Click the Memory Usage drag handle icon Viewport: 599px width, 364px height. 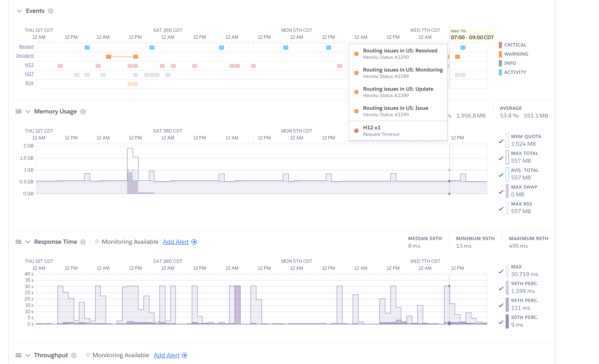pyautogui.click(x=18, y=112)
